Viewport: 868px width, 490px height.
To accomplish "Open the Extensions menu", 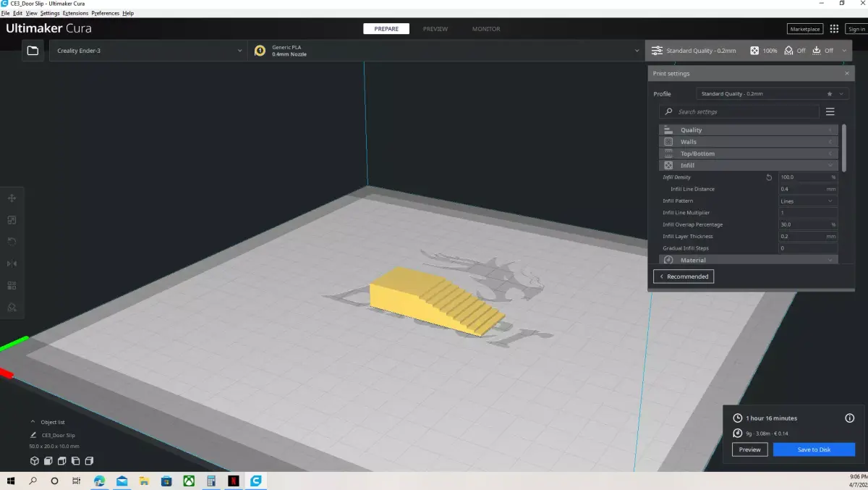I will (75, 13).
